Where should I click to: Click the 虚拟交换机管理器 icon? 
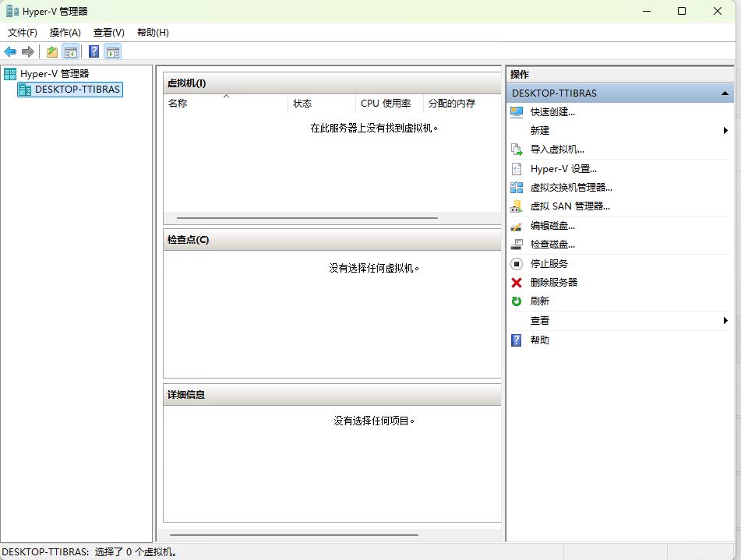click(517, 188)
